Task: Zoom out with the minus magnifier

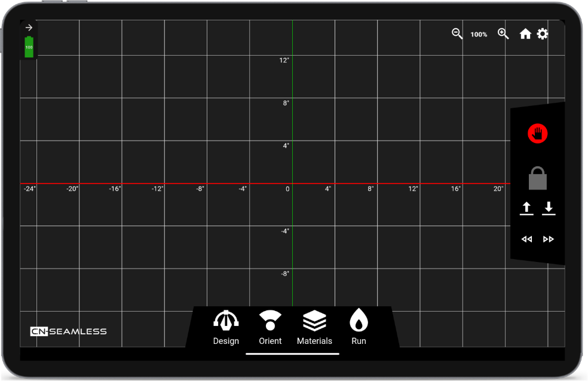Action: (x=457, y=34)
